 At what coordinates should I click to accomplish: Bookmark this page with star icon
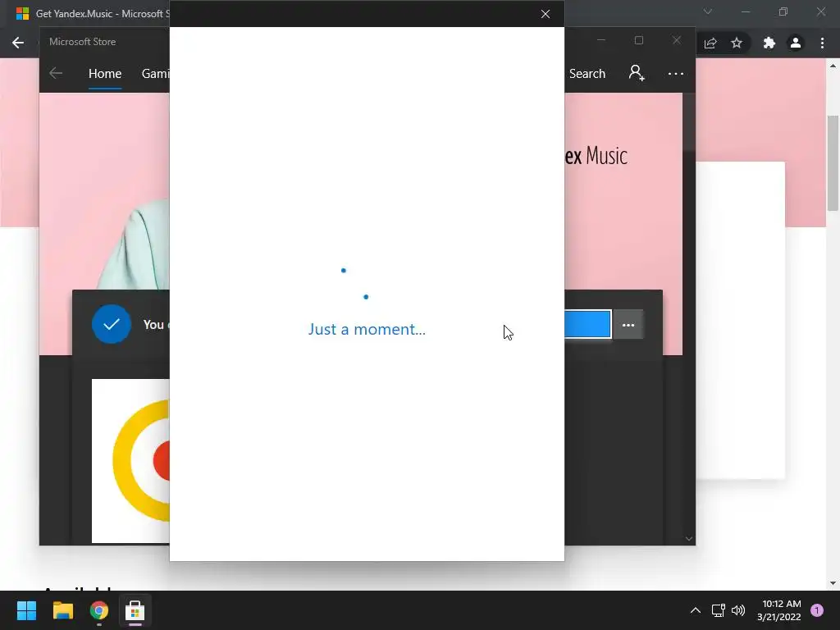click(737, 43)
